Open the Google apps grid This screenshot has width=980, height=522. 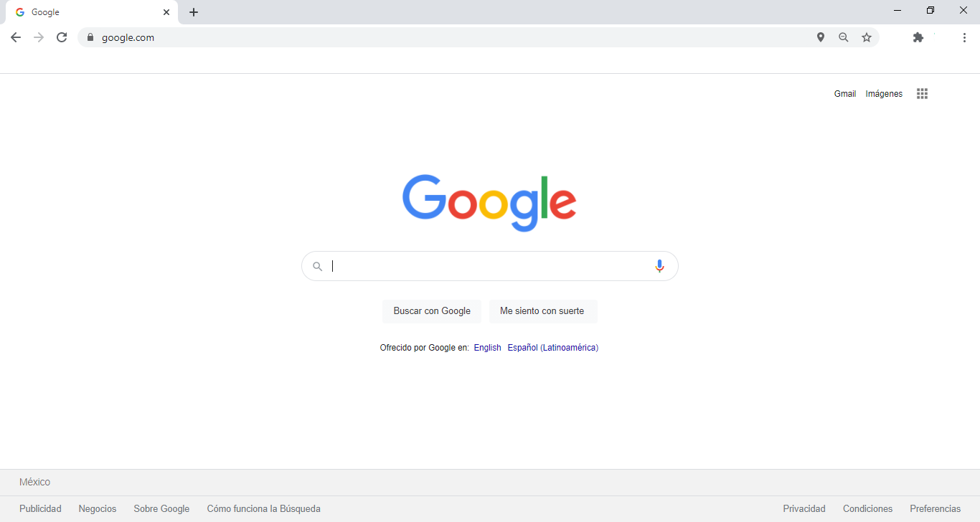coord(922,94)
